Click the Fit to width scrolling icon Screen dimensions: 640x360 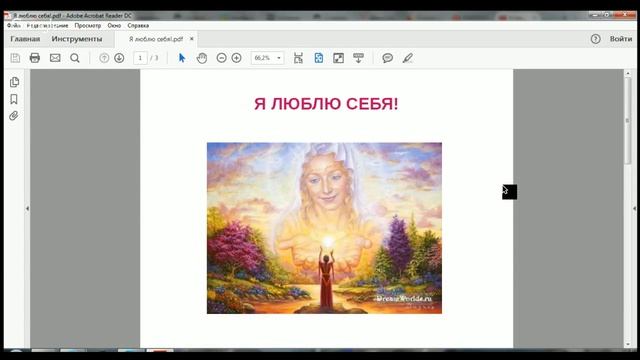point(298,58)
